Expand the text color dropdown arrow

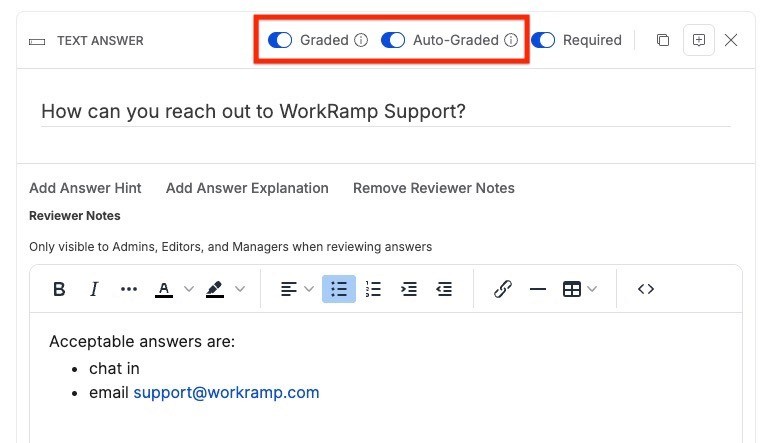(189, 289)
